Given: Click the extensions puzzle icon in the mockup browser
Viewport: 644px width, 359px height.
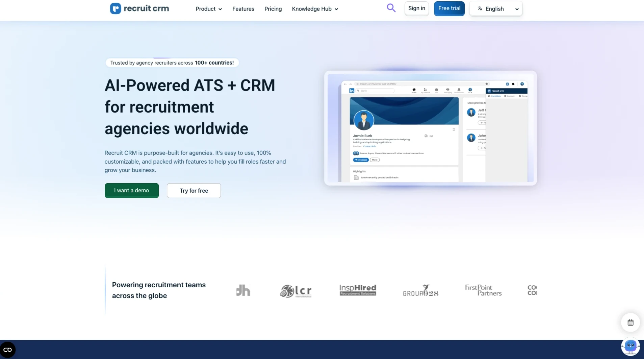Looking at the screenshot, I should tap(514, 84).
